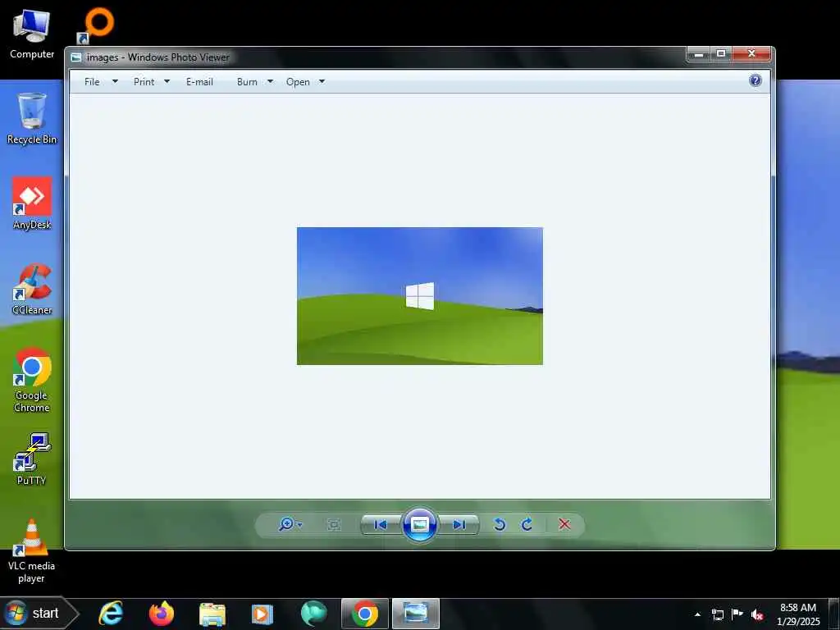
Task: Launch Internet Explorer from the taskbar
Action: pos(111,614)
